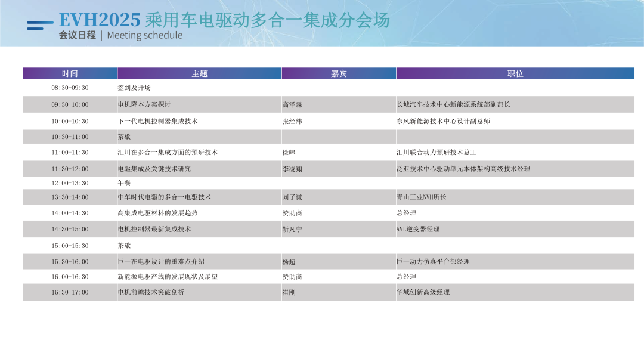
Task: Select the 08:30-09:30 time cell
Action: click(x=70, y=88)
